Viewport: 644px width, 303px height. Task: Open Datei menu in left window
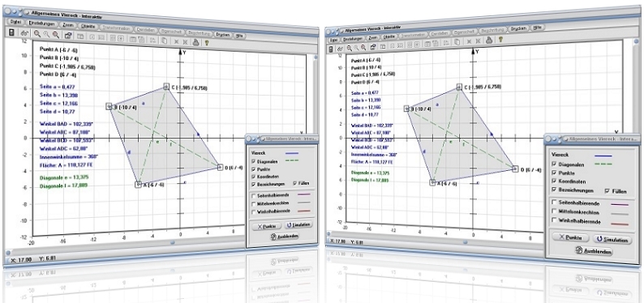pyautogui.click(x=15, y=22)
